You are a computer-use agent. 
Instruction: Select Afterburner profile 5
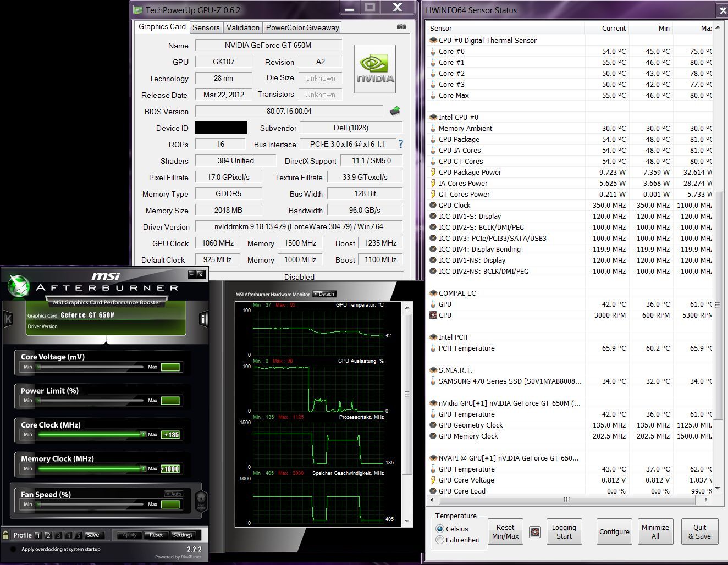click(x=79, y=535)
